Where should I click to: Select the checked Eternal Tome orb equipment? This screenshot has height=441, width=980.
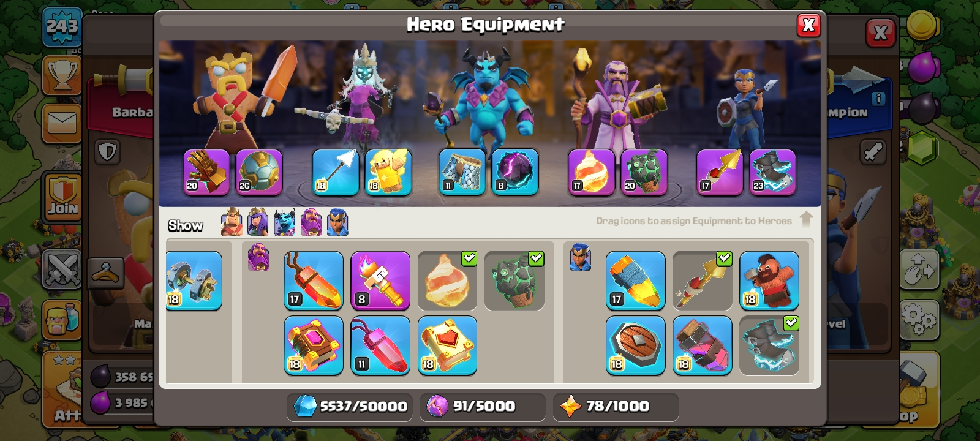(447, 280)
